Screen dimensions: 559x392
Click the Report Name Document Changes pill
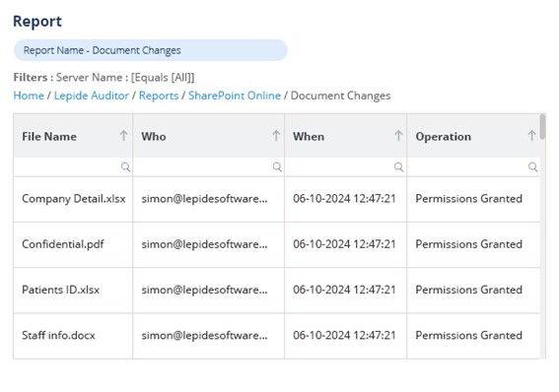pos(151,50)
